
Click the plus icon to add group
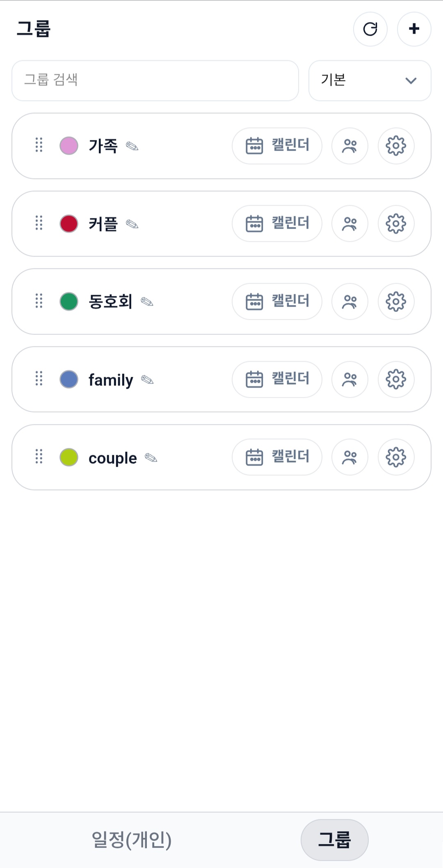414,29
